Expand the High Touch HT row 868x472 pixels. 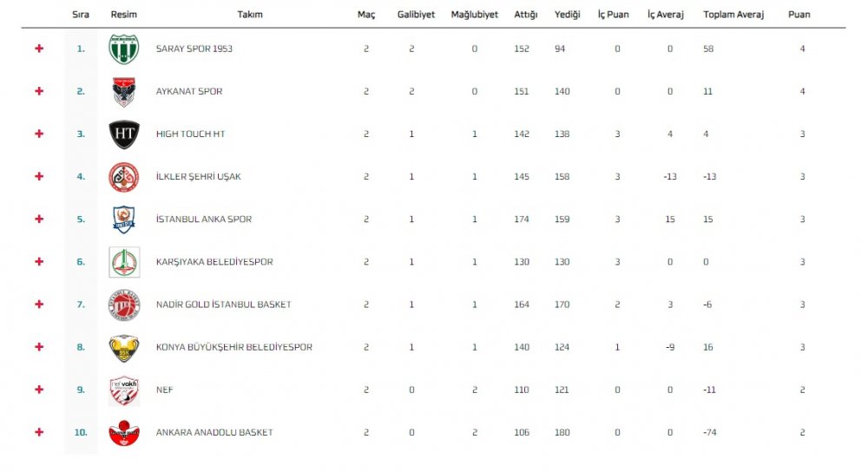tap(39, 134)
